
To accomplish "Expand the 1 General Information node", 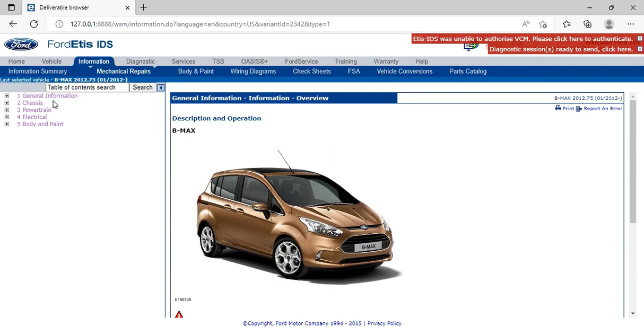I will [7, 96].
